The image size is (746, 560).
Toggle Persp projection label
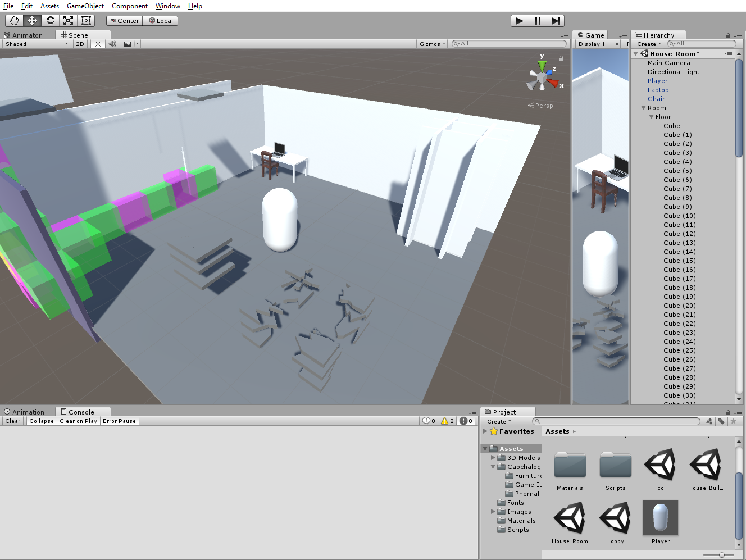tap(541, 106)
